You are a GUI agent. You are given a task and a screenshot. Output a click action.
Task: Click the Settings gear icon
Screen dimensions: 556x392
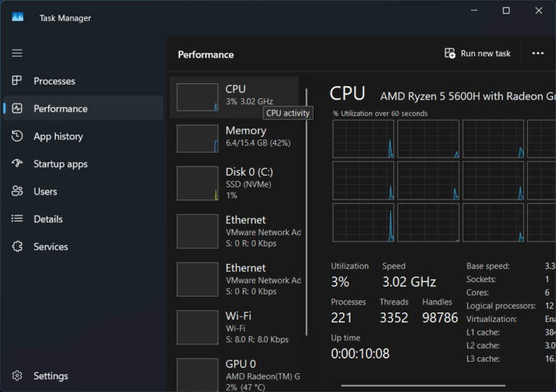tap(17, 375)
